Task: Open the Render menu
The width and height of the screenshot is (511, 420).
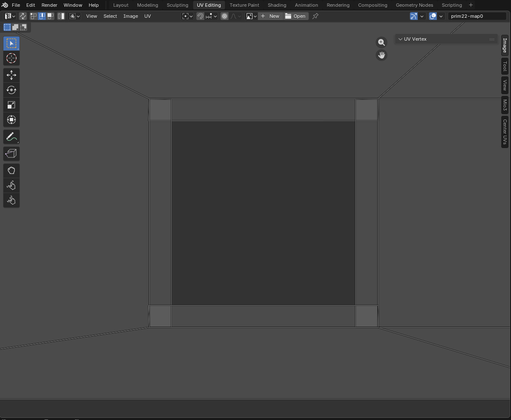Action: 49,5
